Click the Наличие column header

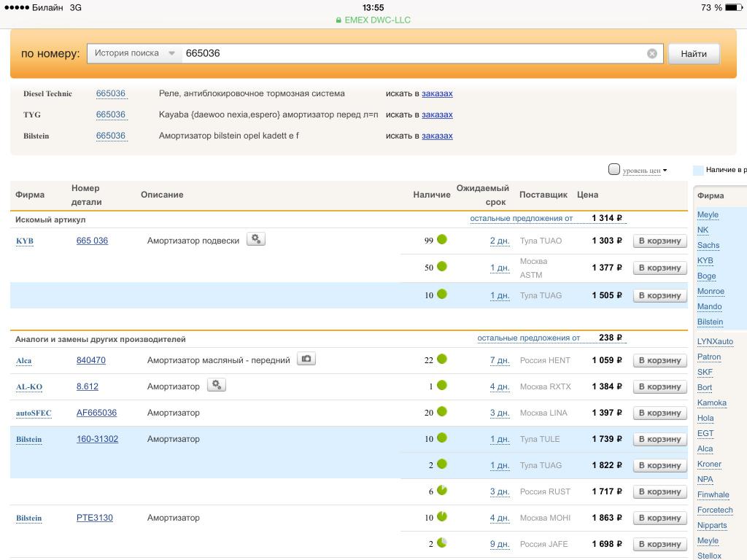pos(432,195)
